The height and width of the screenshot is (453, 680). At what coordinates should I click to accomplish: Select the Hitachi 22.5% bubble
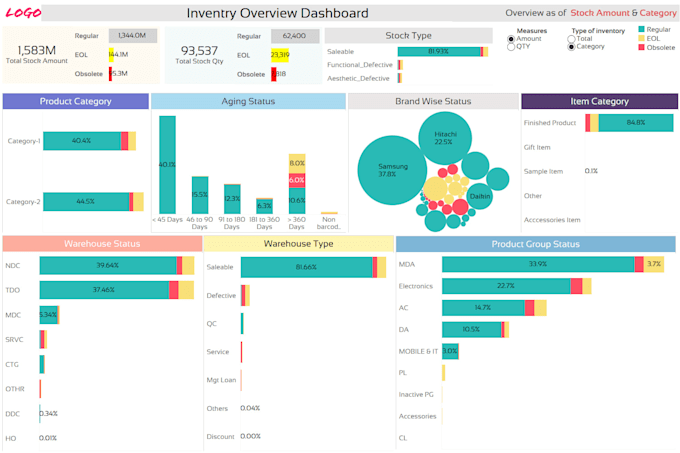(x=445, y=138)
